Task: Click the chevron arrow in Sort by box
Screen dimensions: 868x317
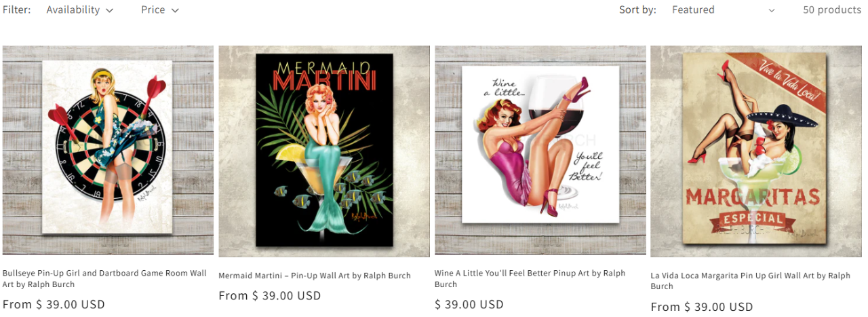Action: click(771, 11)
